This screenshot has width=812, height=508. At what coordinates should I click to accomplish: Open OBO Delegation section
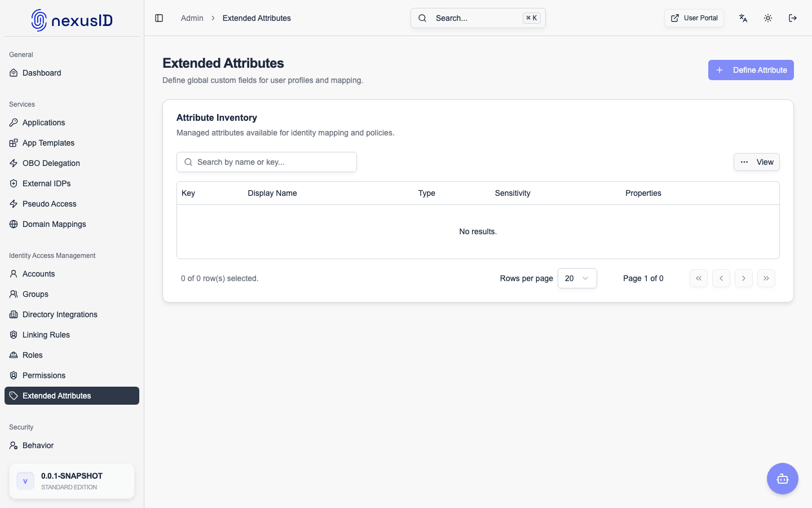click(x=72, y=163)
